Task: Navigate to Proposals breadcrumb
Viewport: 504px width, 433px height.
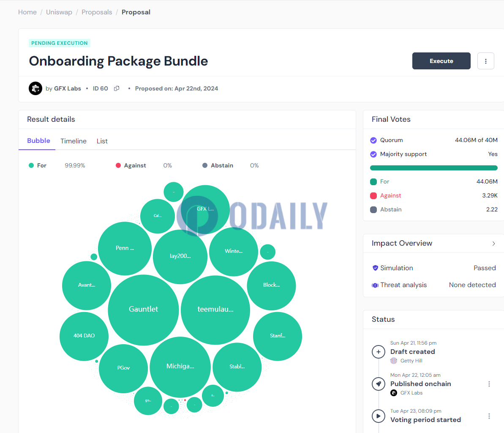Action: tap(97, 12)
